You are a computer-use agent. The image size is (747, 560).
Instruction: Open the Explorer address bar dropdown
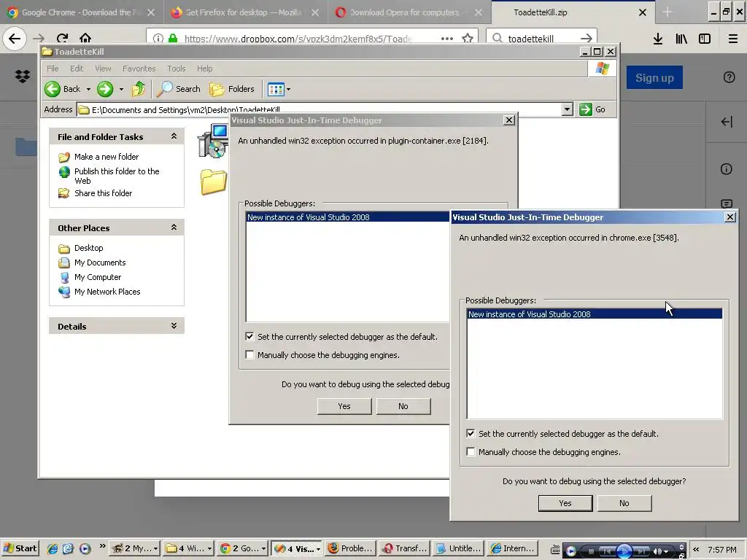(567, 109)
